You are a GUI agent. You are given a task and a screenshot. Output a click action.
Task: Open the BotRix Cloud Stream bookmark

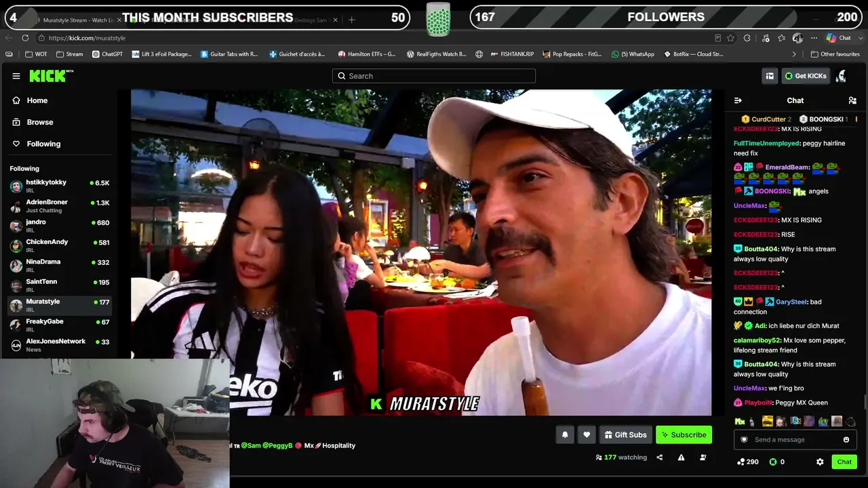coord(693,54)
